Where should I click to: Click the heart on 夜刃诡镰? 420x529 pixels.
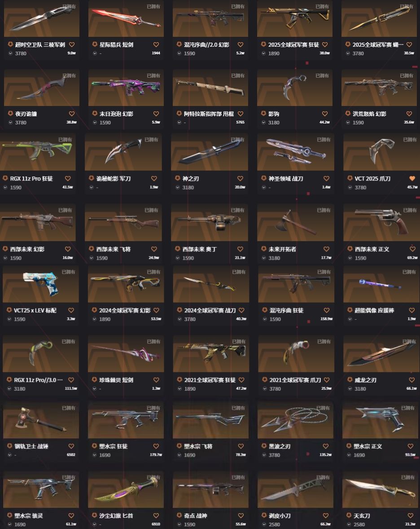72,114
